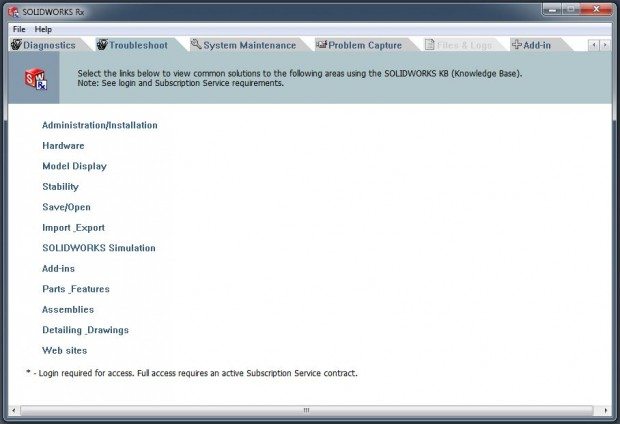
Task: Open the SOLIDWORKS Simulation link
Action: pos(98,248)
